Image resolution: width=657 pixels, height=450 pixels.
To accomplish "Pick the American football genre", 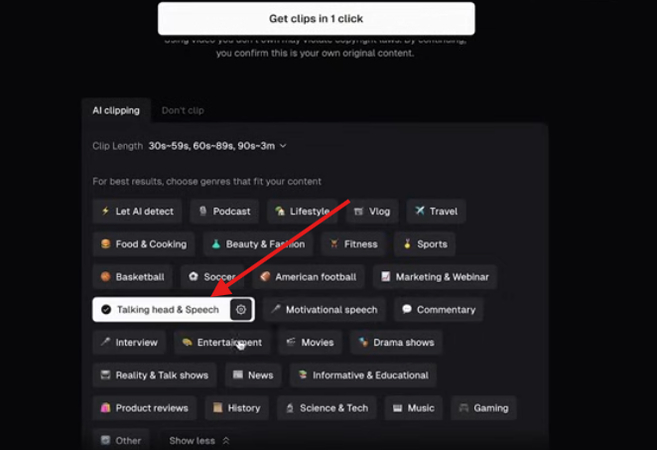I will point(308,277).
